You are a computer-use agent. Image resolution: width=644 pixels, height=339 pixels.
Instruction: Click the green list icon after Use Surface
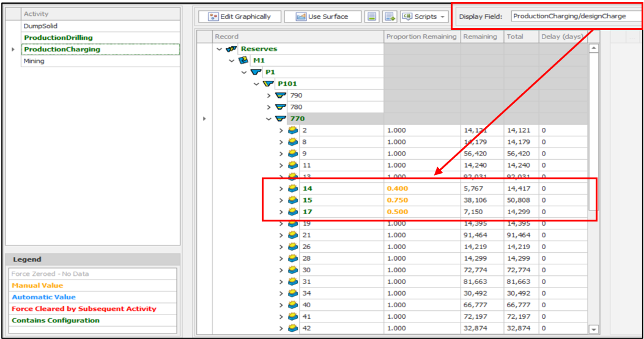point(372,17)
